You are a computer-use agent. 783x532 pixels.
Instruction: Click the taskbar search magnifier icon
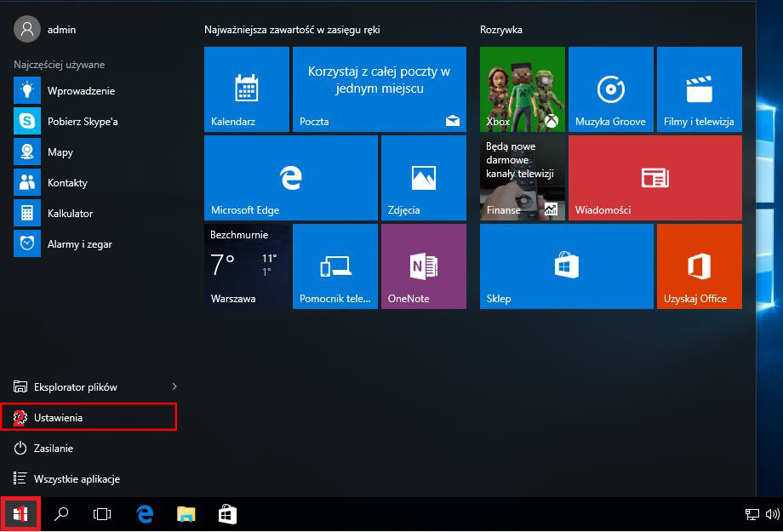pyautogui.click(x=61, y=514)
